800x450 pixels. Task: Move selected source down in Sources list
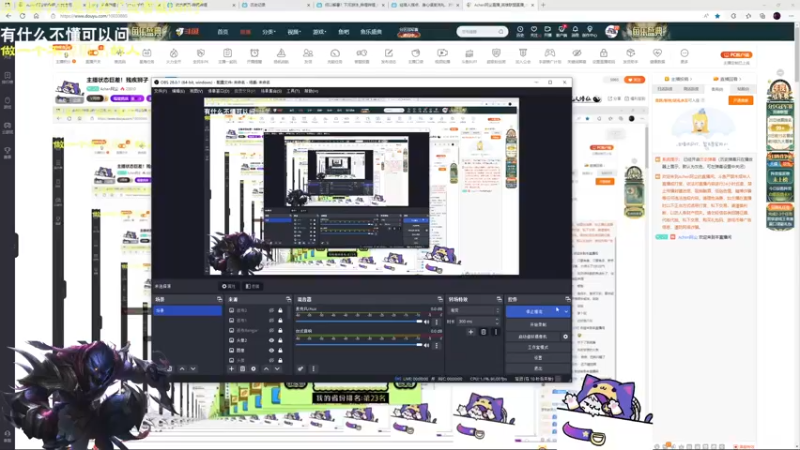pos(277,368)
